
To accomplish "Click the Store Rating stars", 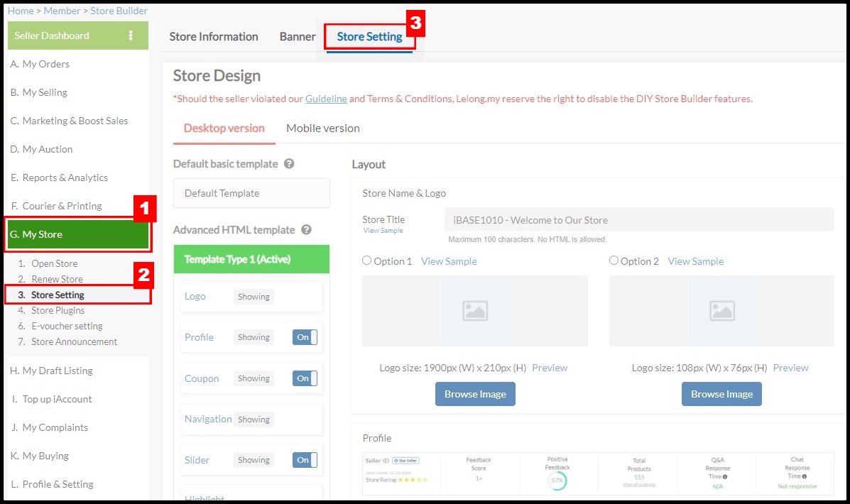I will (413, 480).
